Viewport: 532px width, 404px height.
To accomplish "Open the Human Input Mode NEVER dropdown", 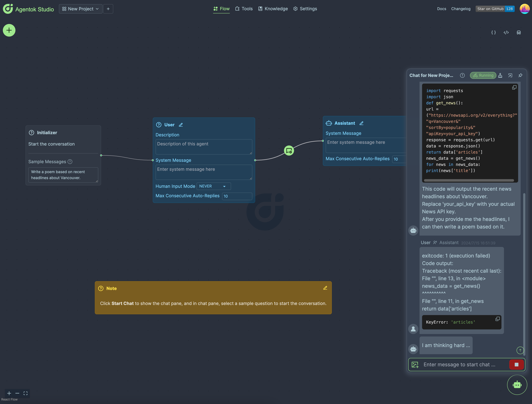I will [213, 186].
